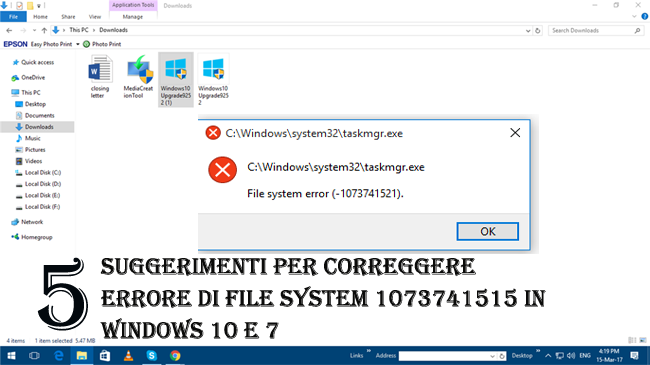
Task: Switch to large icons view in status bar
Action: point(643,340)
